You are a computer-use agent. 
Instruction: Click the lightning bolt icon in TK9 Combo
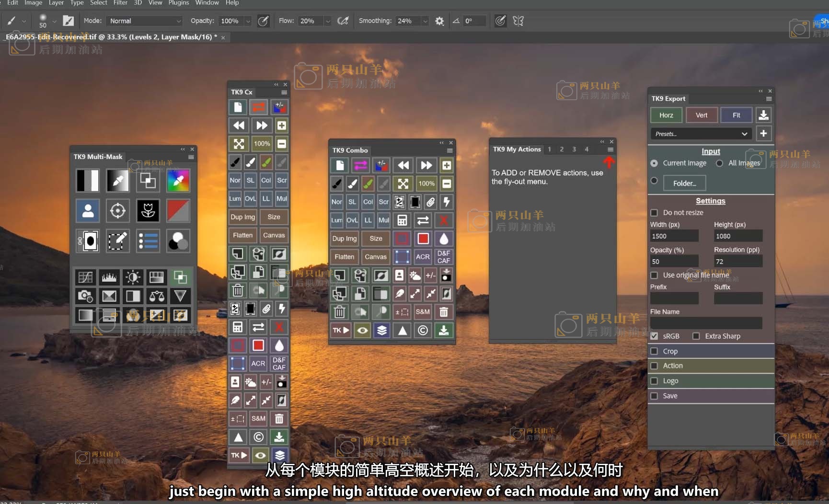coord(446,202)
